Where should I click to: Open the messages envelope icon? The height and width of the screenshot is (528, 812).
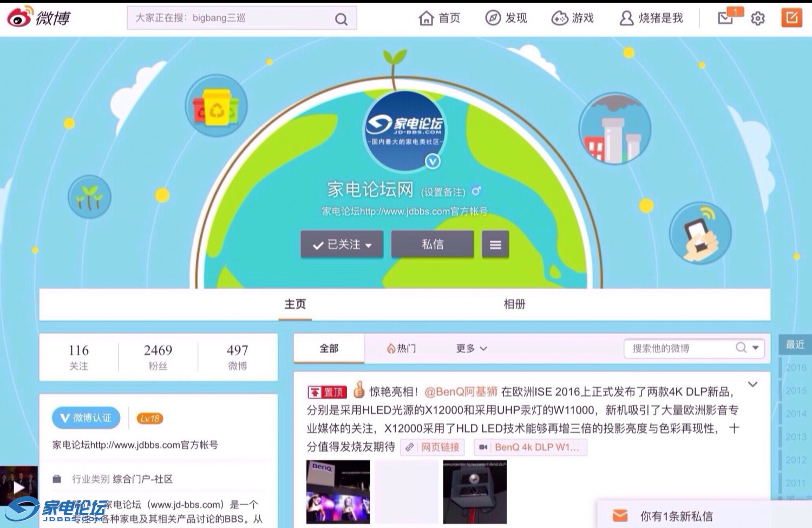click(x=725, y=18)
